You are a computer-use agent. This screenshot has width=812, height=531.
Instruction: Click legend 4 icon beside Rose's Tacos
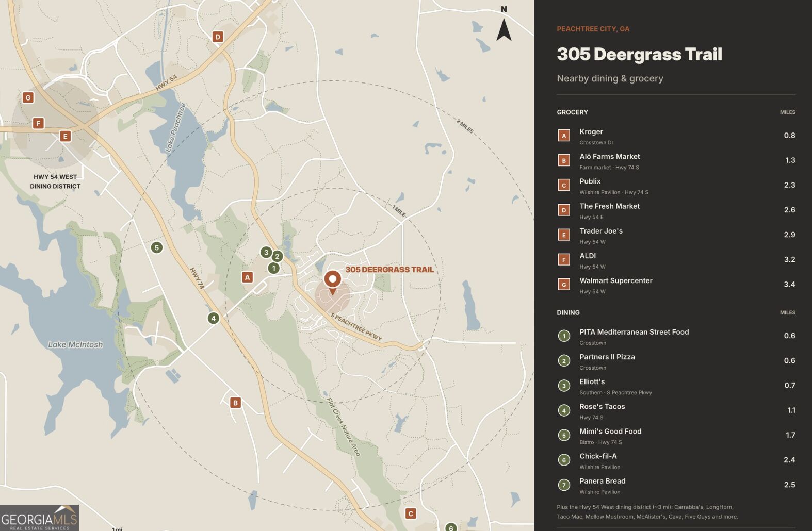pyautogui.click(x=564, y=410)
